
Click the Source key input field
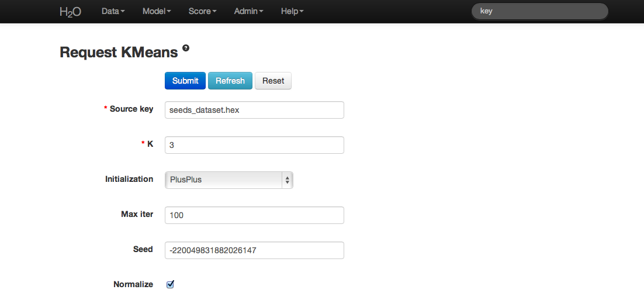point(254,110)
